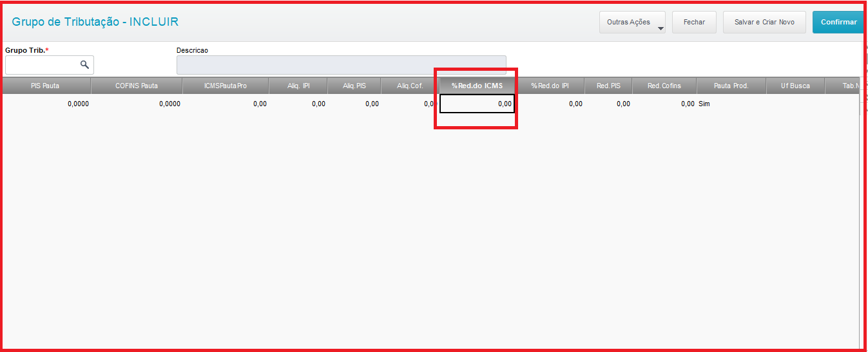This screenshot has height=352, width=868.
Task: Click the Red.Cofins cell value 0,00
Action: pos(688,104)
